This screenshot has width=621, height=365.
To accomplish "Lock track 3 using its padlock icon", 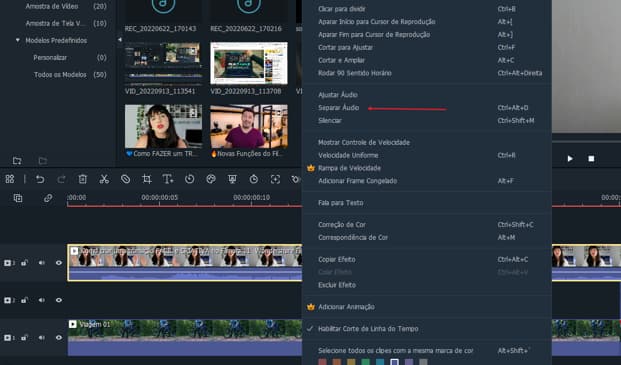I will [25, 263].
